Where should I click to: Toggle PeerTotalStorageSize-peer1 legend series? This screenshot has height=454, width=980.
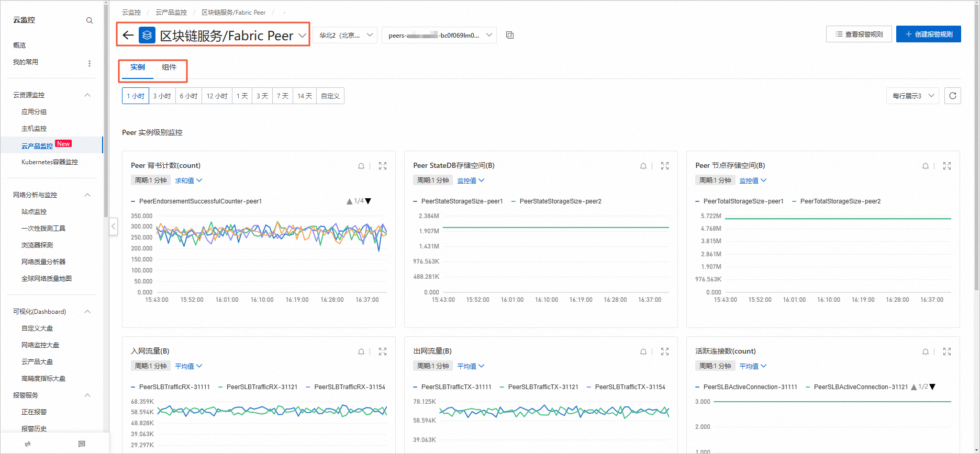(x=740, y=201)
